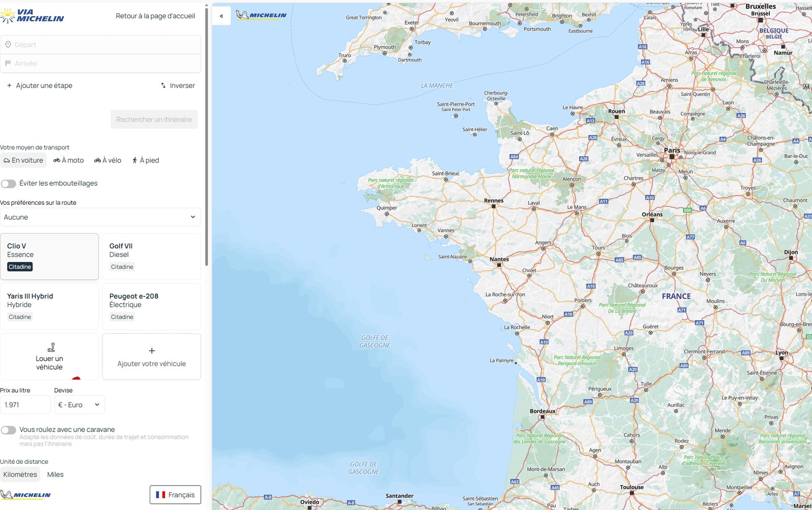Collapse the sidebar with the arrow on the map
The width and height of the screenshot is (812, 510).
(x=221, y=16)
